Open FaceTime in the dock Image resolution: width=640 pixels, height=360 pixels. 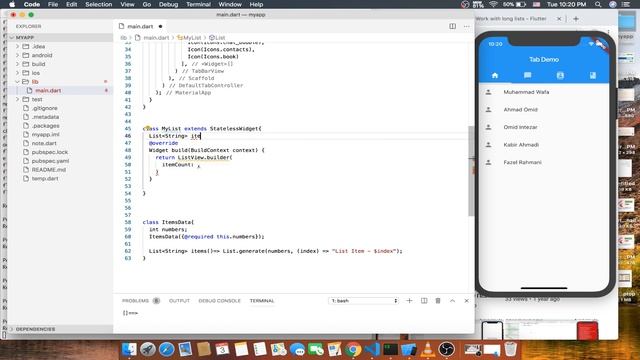click(x=316, y=349)
